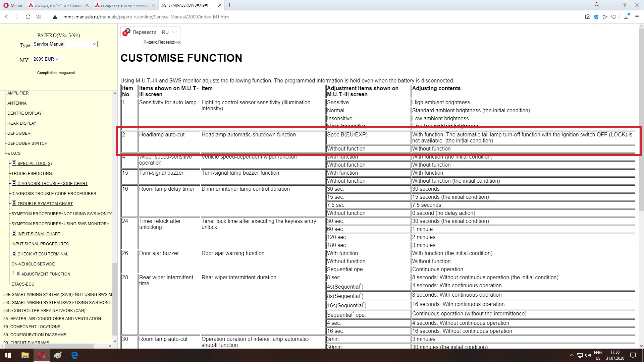Open the MY 2009 EUR dropdown
Viewport: 644px width, 362px height.
[x=46, y=59]
